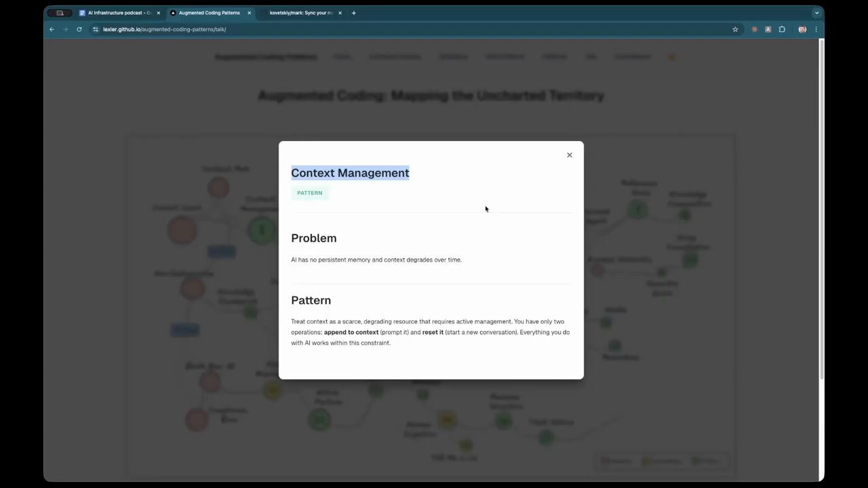Close the Augmented Coding Patterns tab

coord(249,13)
